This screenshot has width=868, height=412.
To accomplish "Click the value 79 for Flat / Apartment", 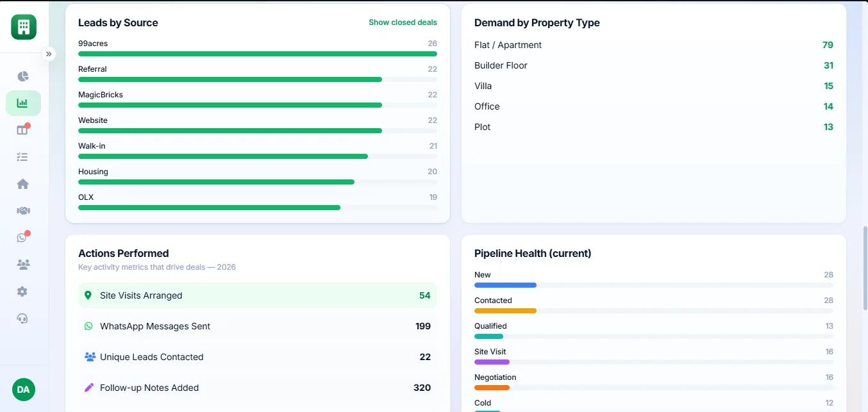I will click(x=828, y=45).
